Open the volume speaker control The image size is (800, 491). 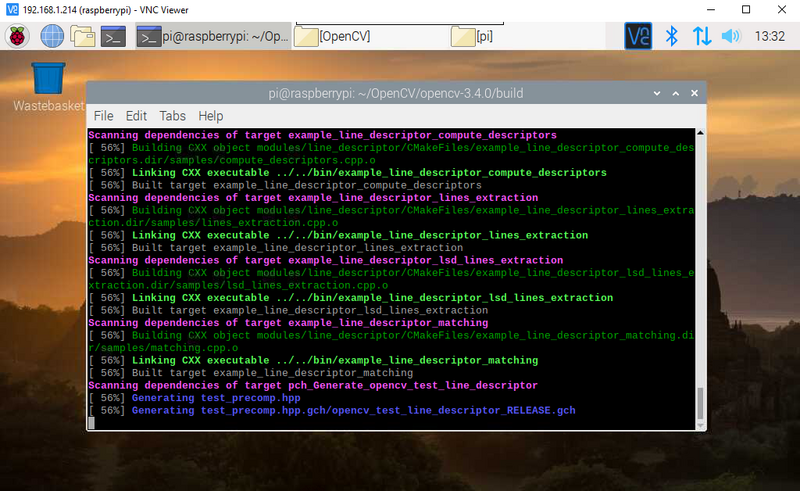731,36
